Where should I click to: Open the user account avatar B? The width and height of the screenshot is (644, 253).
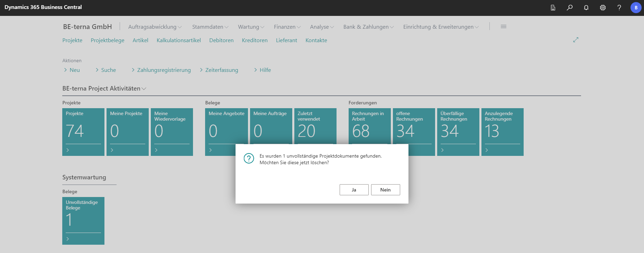636,8
